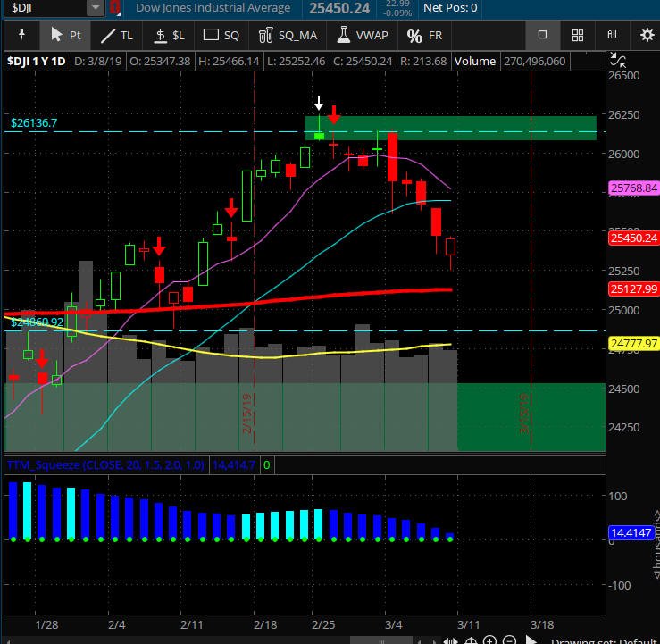Click the chart zoom-in plus icon
This screenshot has width=660, height=644.
(489, 640)
